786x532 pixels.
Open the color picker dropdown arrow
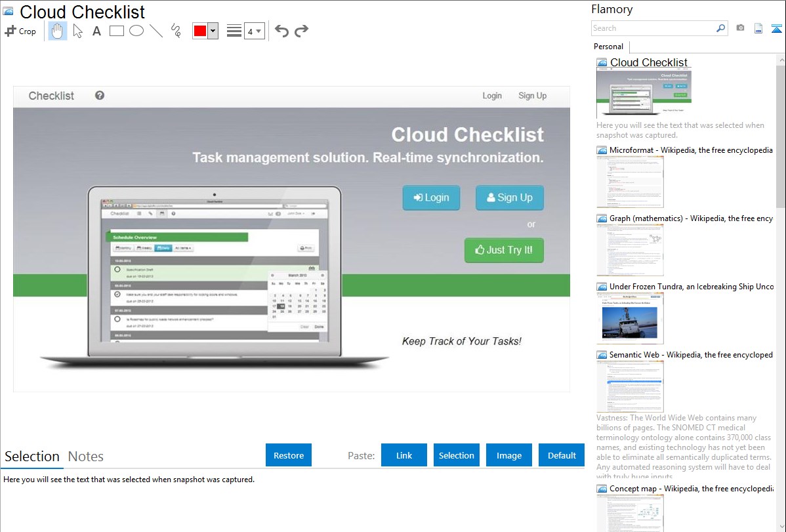[213, 31]
